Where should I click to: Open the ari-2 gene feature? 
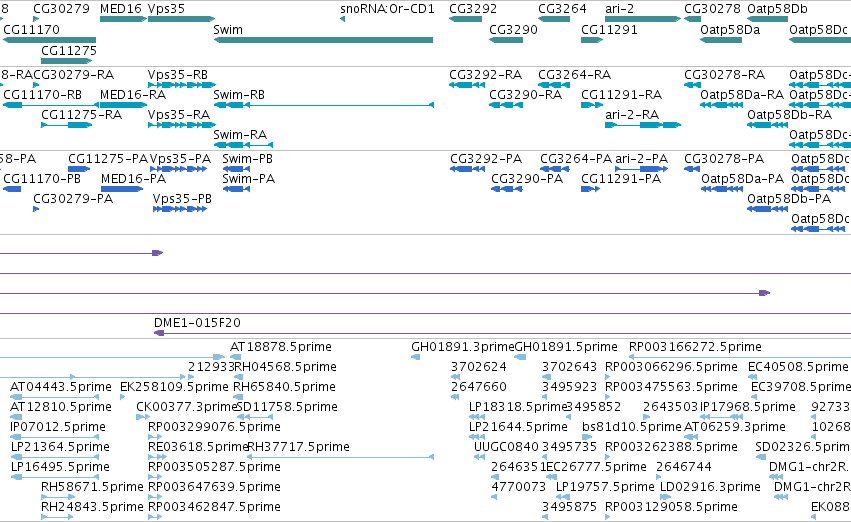tap(643, 19)
